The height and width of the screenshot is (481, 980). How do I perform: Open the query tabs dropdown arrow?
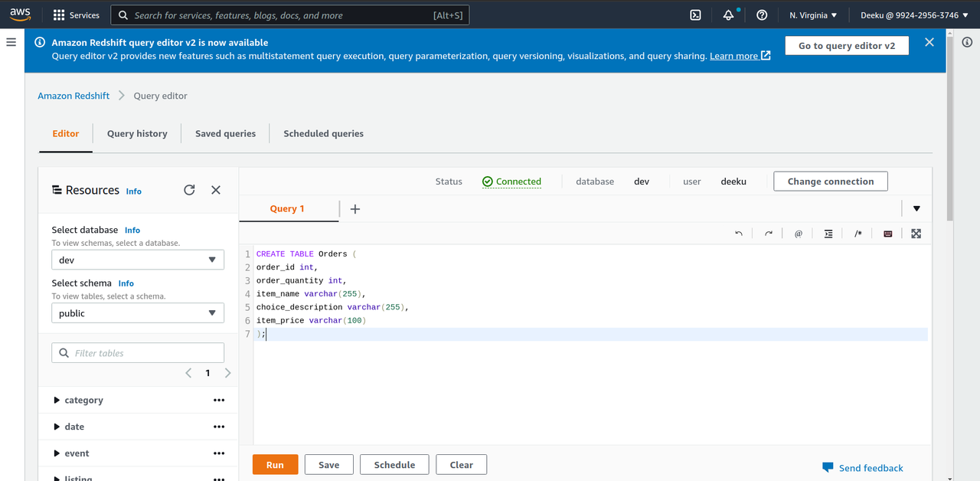tap(916, 209)
